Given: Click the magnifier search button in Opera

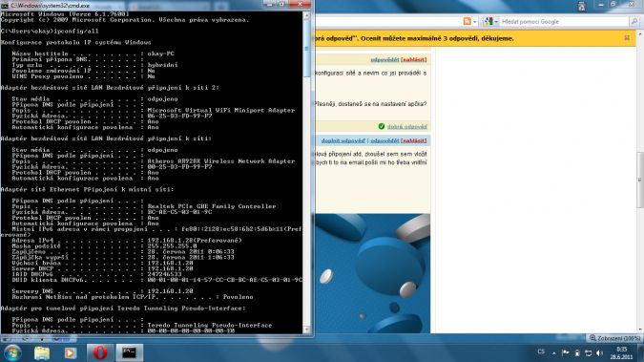Looking at the screenshot, I should click(x=634, y=21).
